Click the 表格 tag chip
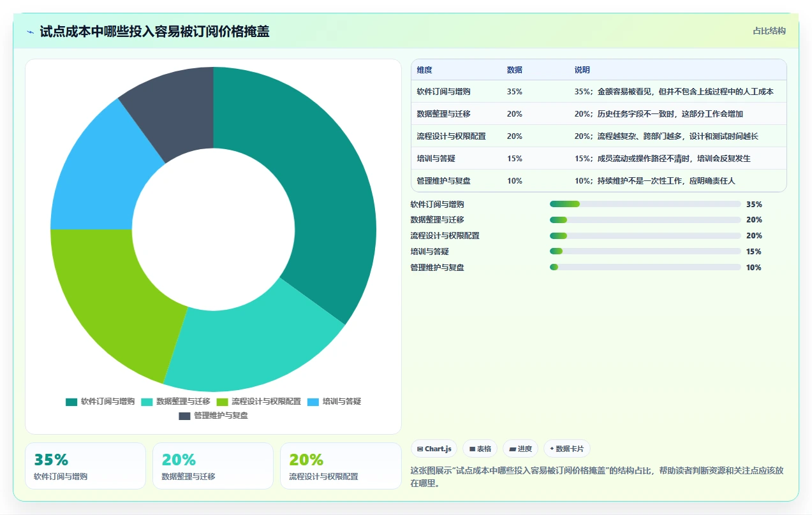 pyautogui.click(x=480, y=449)
